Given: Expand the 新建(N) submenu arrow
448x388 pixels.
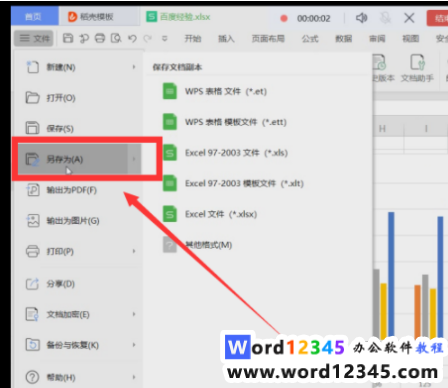Looking at the screenshot, I should point(134,67).
